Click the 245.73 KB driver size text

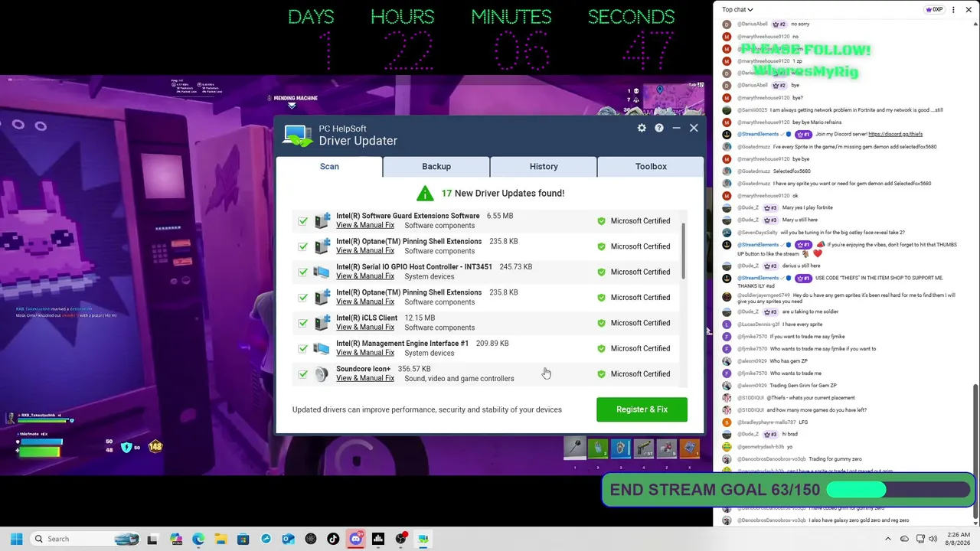coord(516,267)
